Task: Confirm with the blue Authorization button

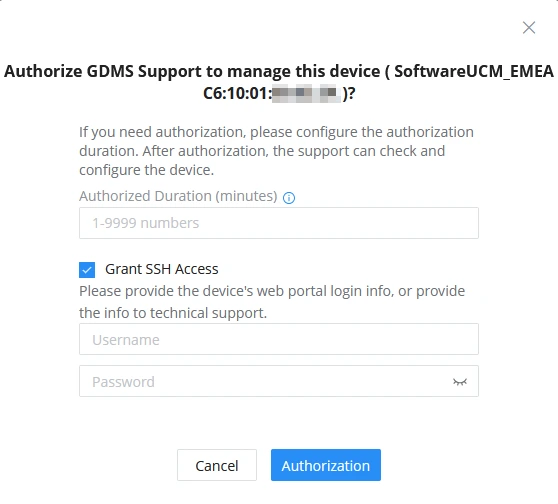Action: pyautogui.click(x=326, y=465)
